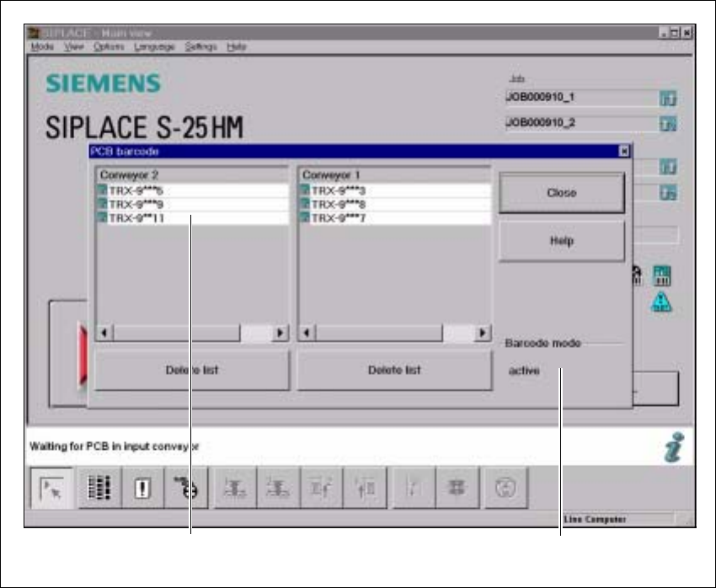Open the Options menu
Viewport: 716px width, 588px height.
click(x=109, y=46)
